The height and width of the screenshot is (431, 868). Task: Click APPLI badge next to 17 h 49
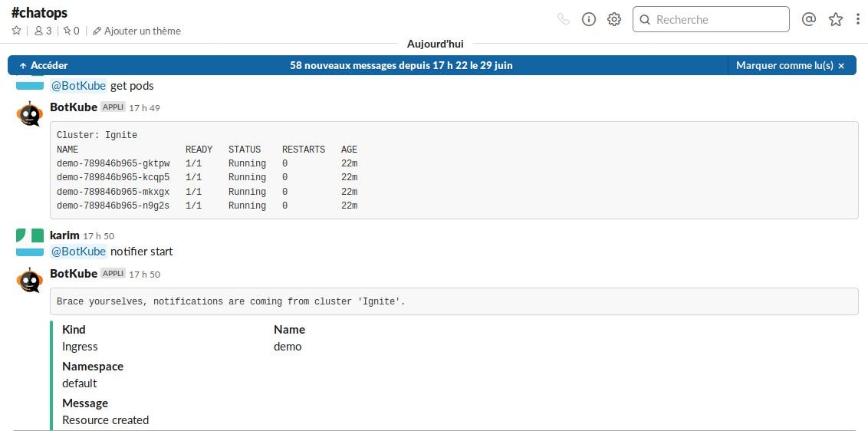click(113, 107)
